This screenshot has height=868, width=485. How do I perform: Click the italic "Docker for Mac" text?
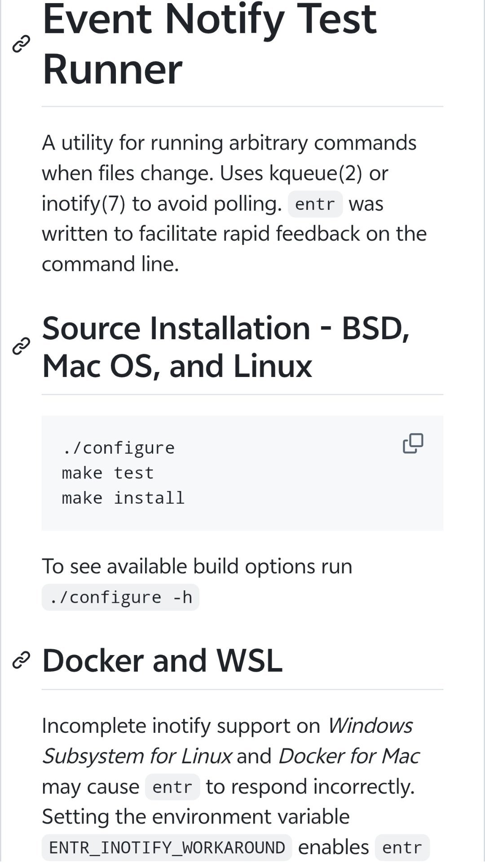[349, 756]
